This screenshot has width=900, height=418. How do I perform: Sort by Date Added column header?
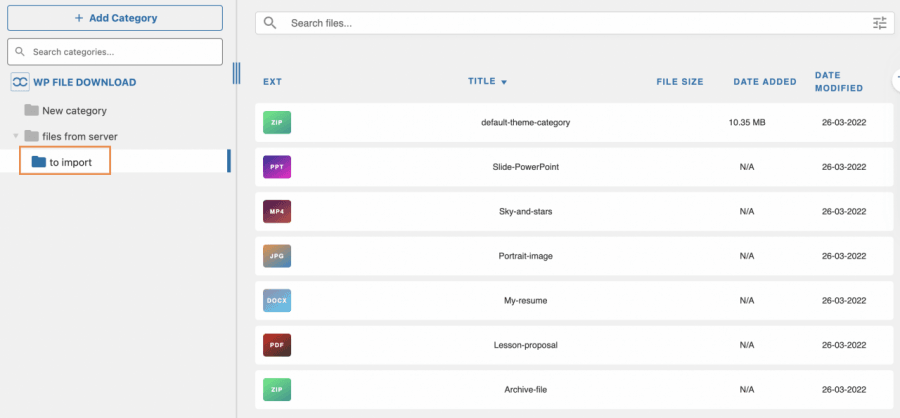pyautogui.click(x=764, y=82)
